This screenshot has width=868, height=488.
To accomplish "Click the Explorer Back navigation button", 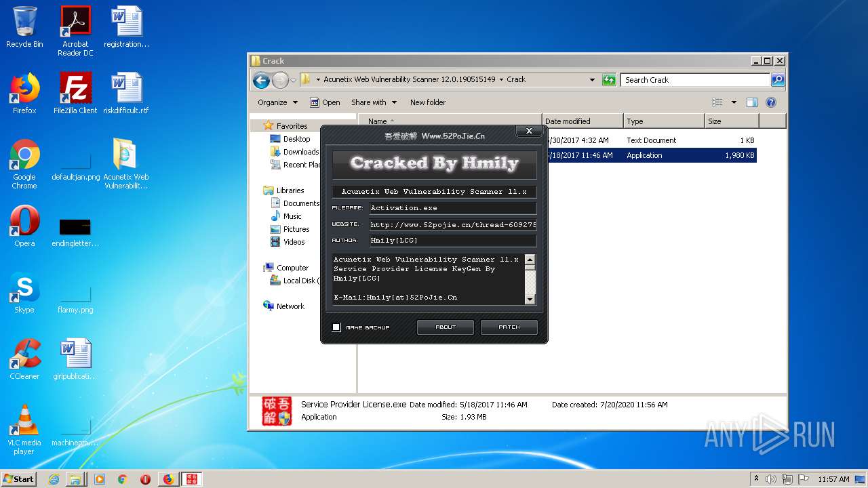I will click(261, 80).
